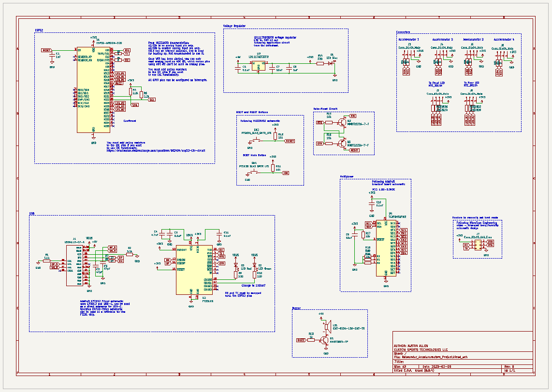Select pull-up resistor R5 on SDA line
Screen dimensions: 552x392
(x=131, y=92)
